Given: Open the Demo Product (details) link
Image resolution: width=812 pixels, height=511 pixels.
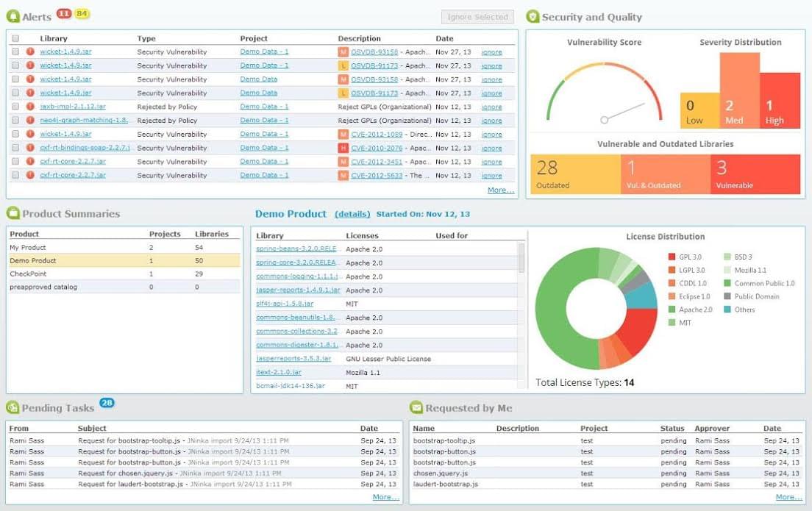Looking at the screenshot, I should (x=352, y=214).
